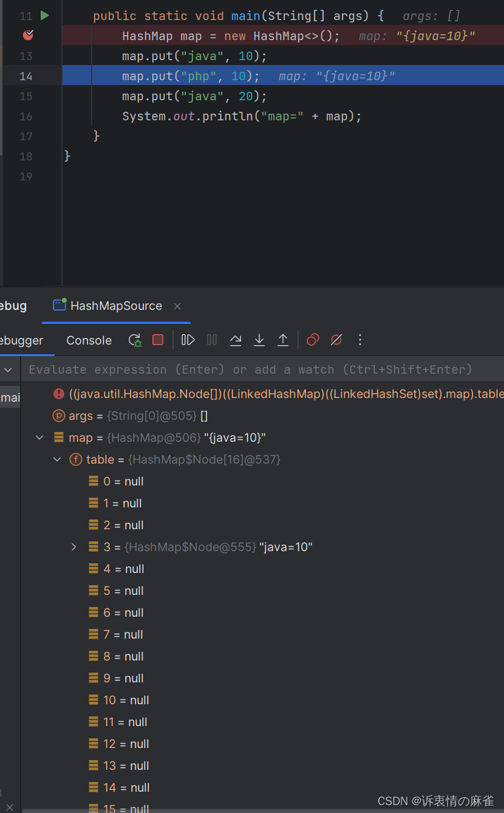Click the Step Out arrow icon

pos(283,340)
